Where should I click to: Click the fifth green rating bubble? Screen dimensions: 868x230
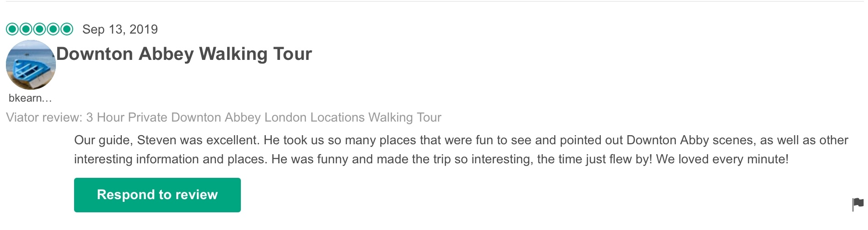[67, 29]
